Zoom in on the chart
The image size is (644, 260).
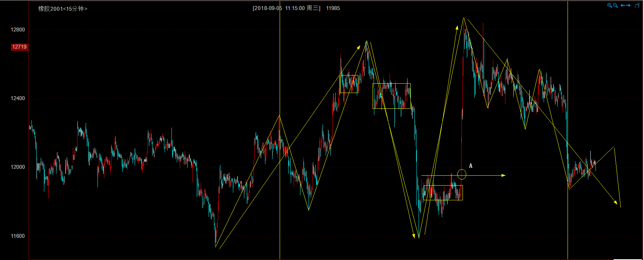(610, 5)
